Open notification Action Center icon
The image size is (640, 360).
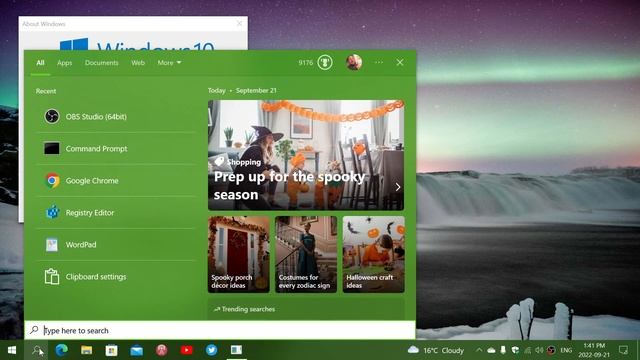[x=623, y=350]
